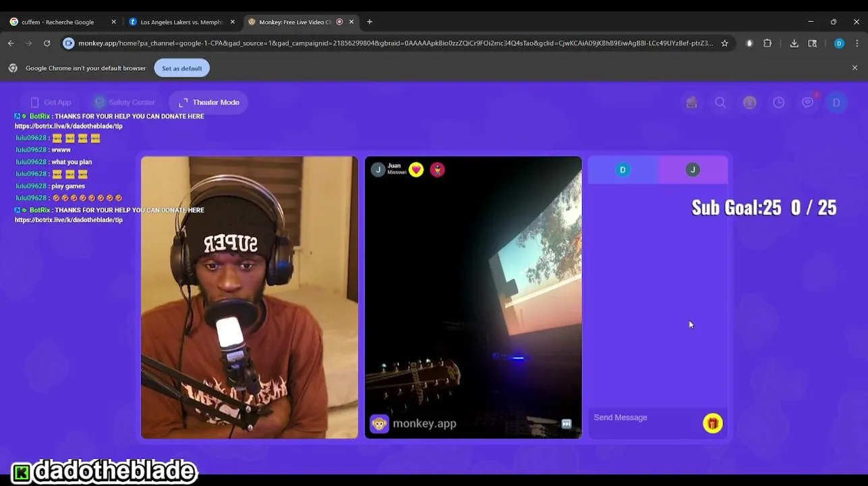Image resolution: width=868 pixels, height=486 pixels.
Task: Toggle Theater Mode
Action: [x=208, y=103]
